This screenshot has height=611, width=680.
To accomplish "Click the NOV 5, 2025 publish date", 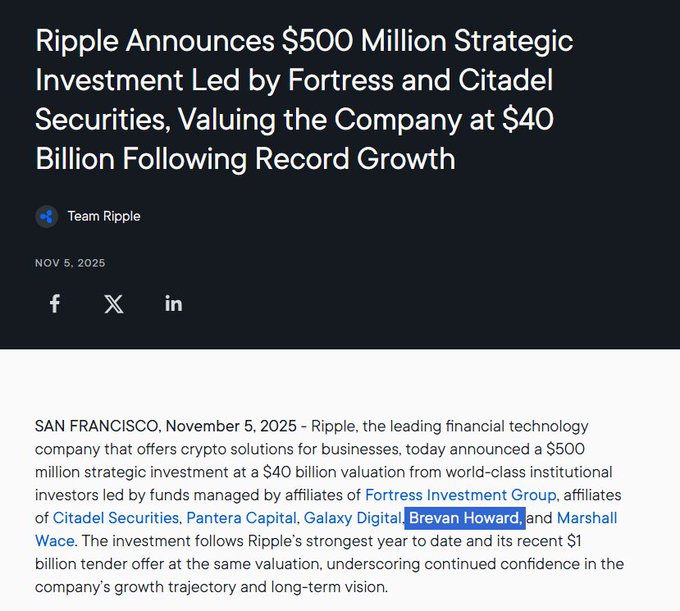I will coord(70,263).
